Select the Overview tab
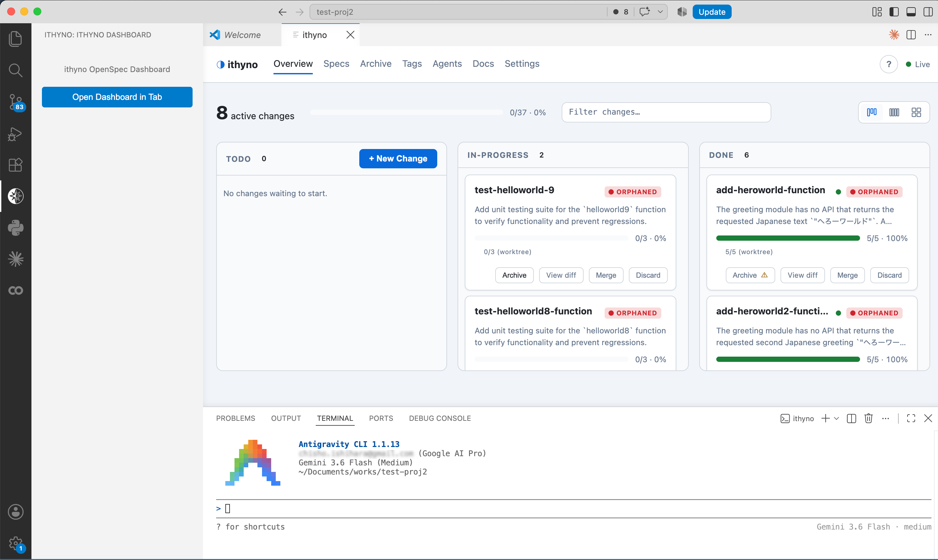Screen dimensions: 938x560 click(x=293, y=64)
